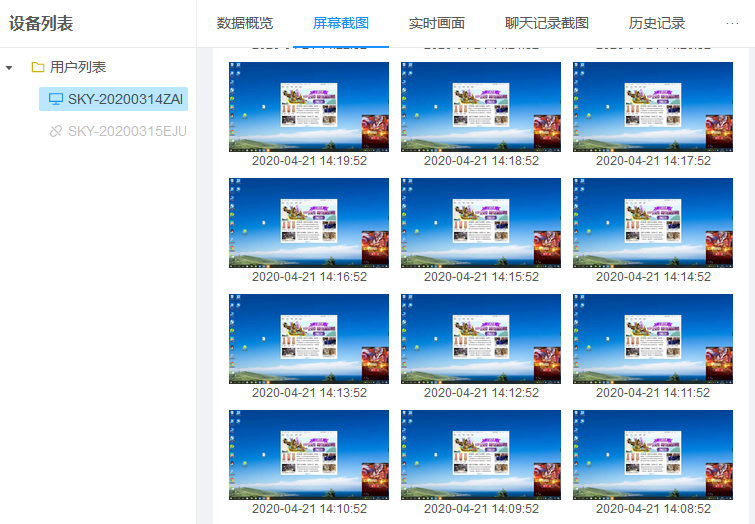Click timestamp text 2020-04-21 14:17:52

point(653,161)
